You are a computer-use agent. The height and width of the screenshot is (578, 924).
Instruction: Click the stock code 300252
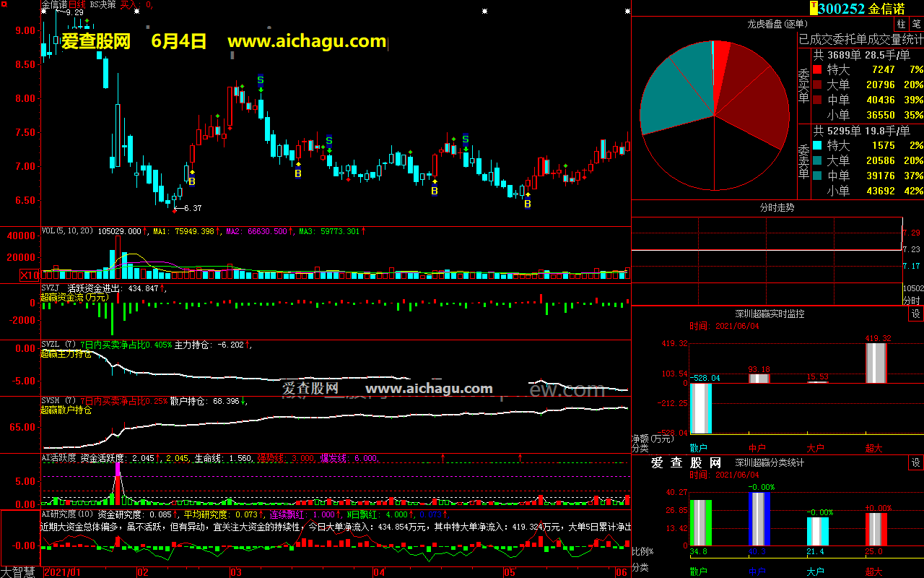pyautogui.click(x=842, y=9)
